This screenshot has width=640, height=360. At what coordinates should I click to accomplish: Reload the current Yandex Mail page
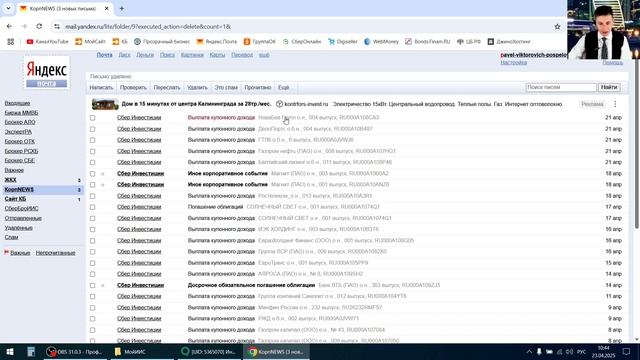point(39,27)
